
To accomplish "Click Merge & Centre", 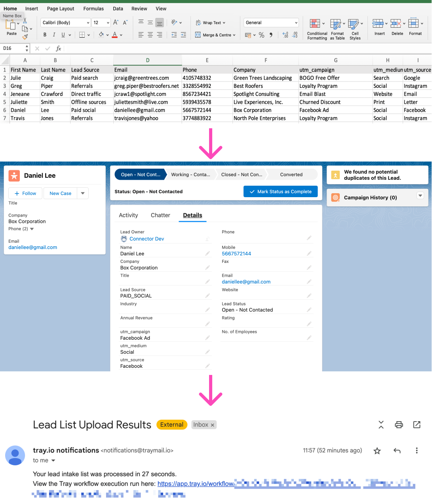I will point(215,35).
